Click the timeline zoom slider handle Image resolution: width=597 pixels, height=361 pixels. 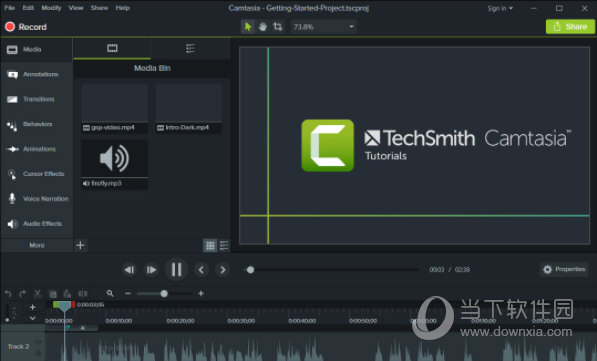pos(164,294)
